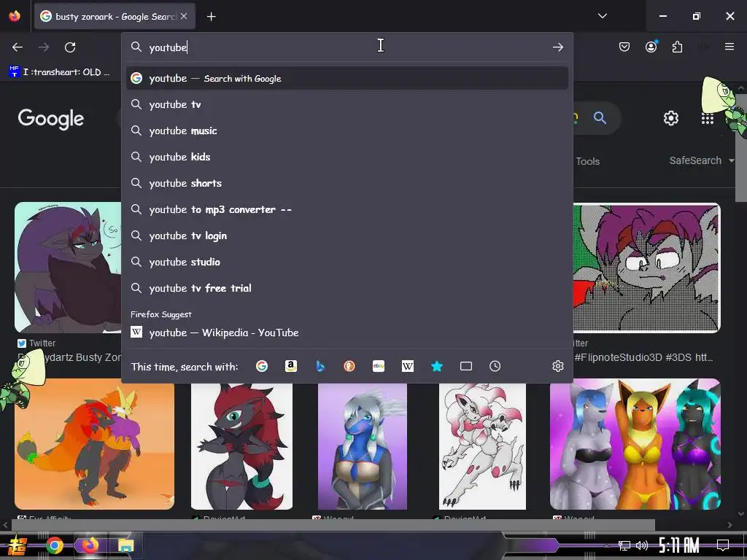Viewport: 747px width, 560px height.
Task: Open a new tab with plus button
Action: [x=211, y=17]
